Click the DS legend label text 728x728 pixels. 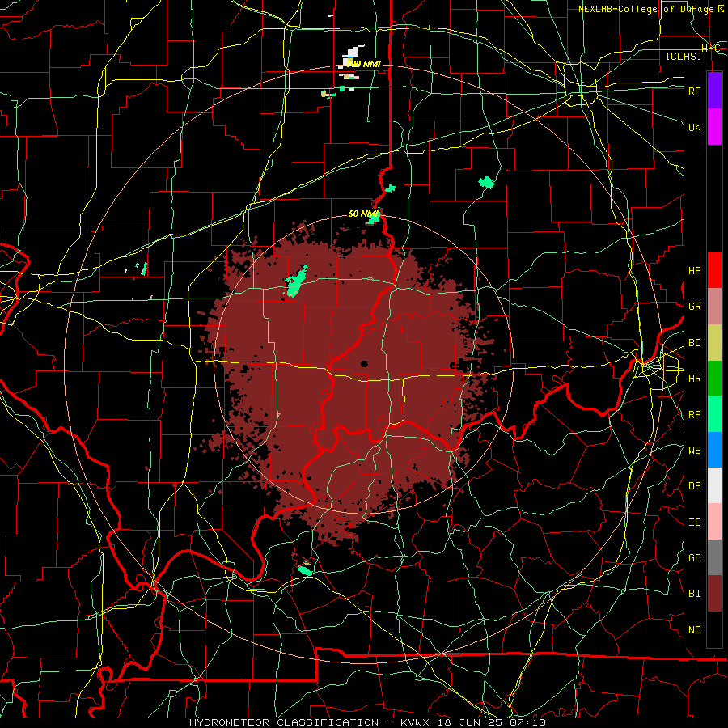tap(694, 485)
